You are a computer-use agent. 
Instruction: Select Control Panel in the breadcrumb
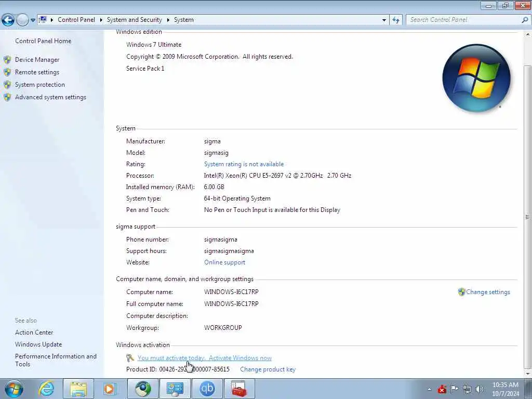(x=76, y=20)
